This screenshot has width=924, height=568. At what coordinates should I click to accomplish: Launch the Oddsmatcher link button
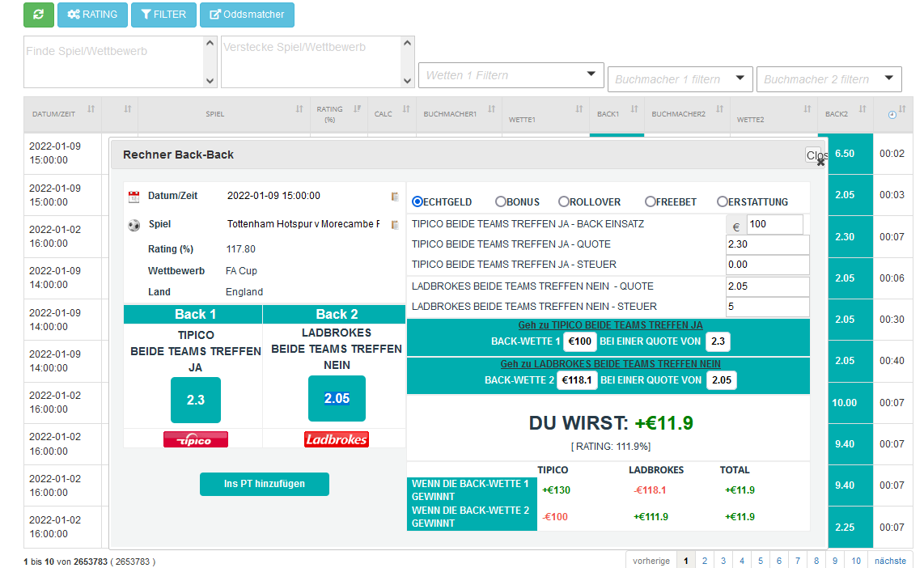click(x=247, y=15)
